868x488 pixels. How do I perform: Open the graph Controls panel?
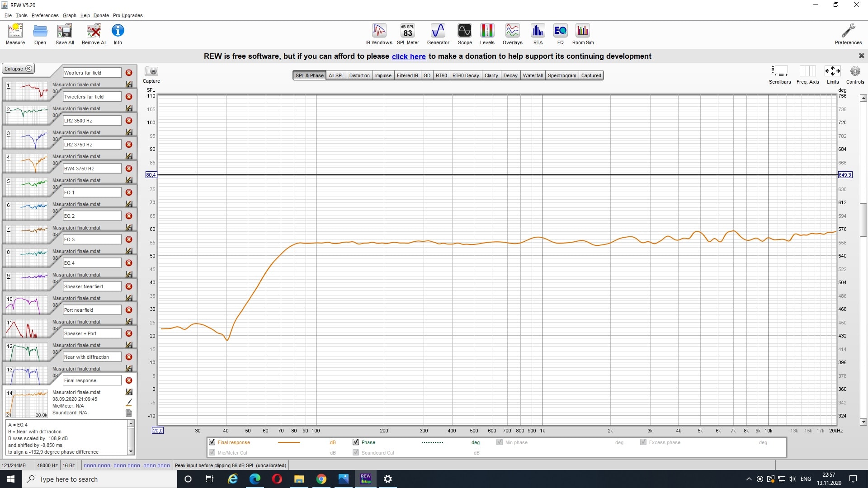click(855, 71)
